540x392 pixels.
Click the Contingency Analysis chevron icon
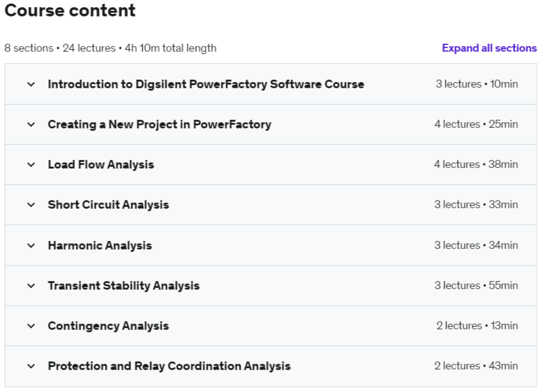(x=31, y=326)
